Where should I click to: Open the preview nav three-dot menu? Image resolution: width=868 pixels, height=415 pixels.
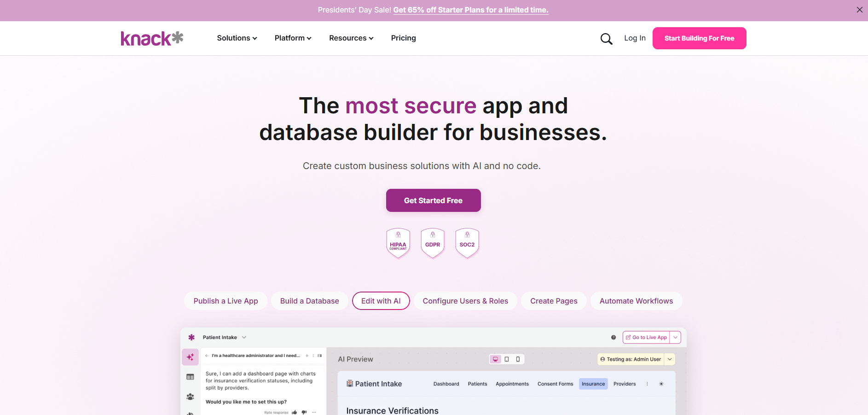(x=647, y=384)
